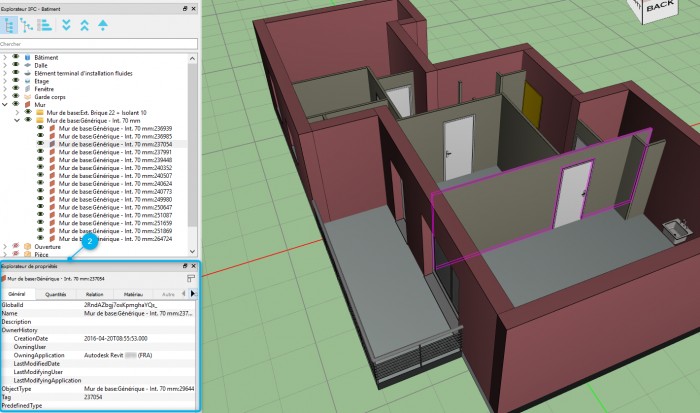This screenshot has width=700, height=413.
Task: Expand the Bâtiment tree node
Action: [x=5, y=58]
